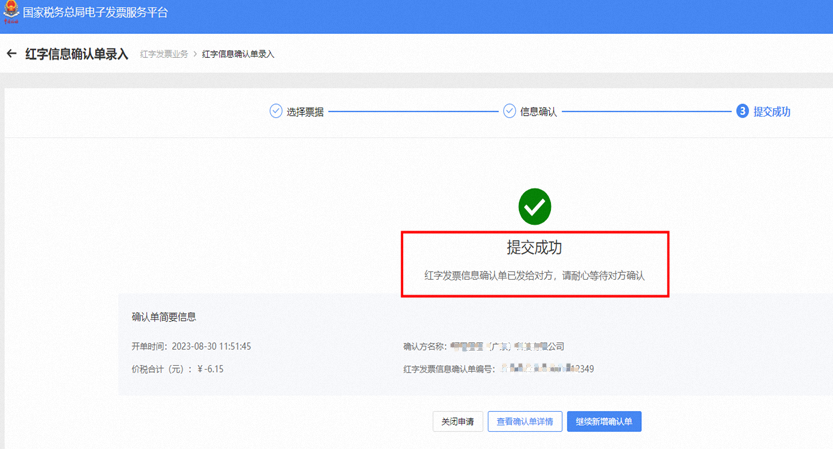Click the green success checkmark icon
The image size is (833, 449).
[534, 207]
